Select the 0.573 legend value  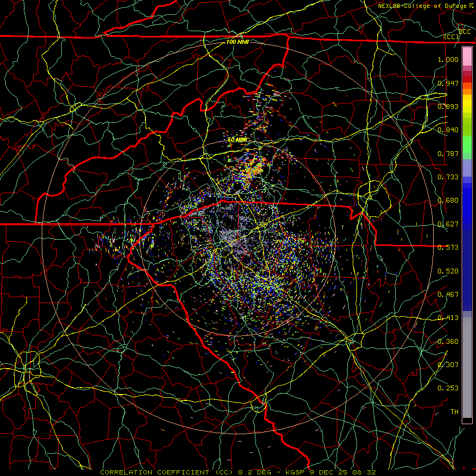click(x=448, y=248)
